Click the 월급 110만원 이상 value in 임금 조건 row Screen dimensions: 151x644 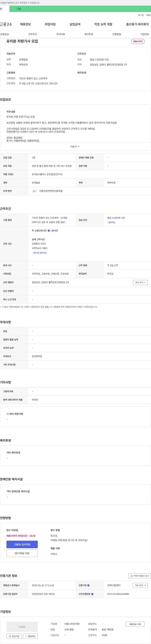pos(116,218)
